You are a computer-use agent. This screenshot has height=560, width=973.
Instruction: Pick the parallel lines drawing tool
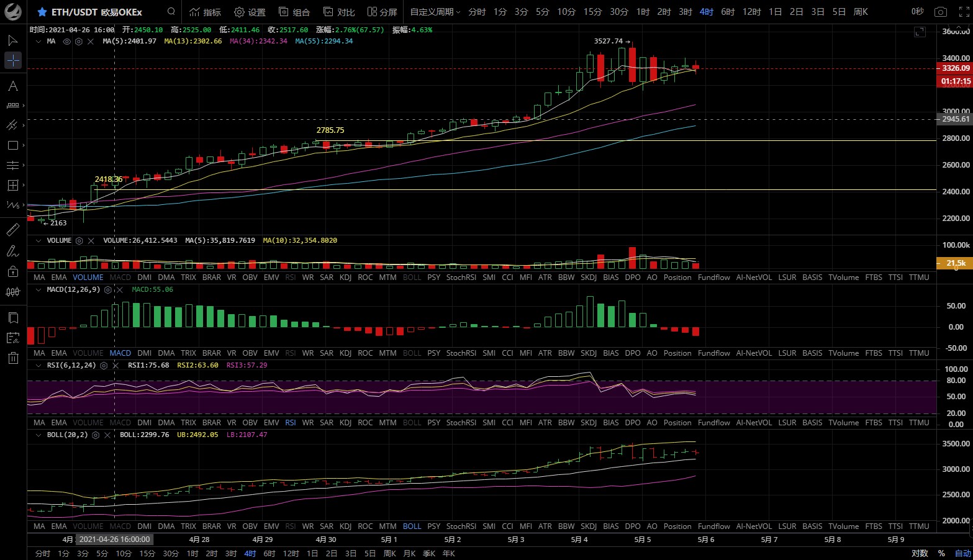[12, 165]
